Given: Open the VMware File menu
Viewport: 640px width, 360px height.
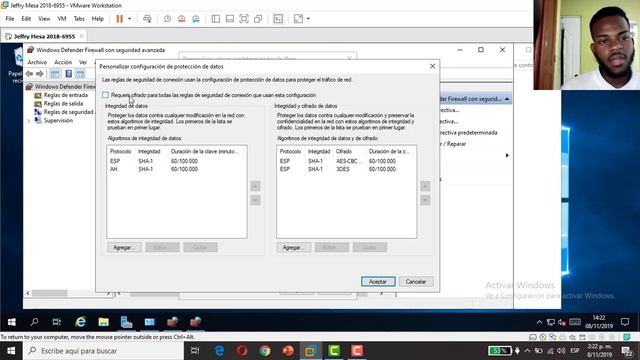Looking at the screenshot, I should coord(10,19).
